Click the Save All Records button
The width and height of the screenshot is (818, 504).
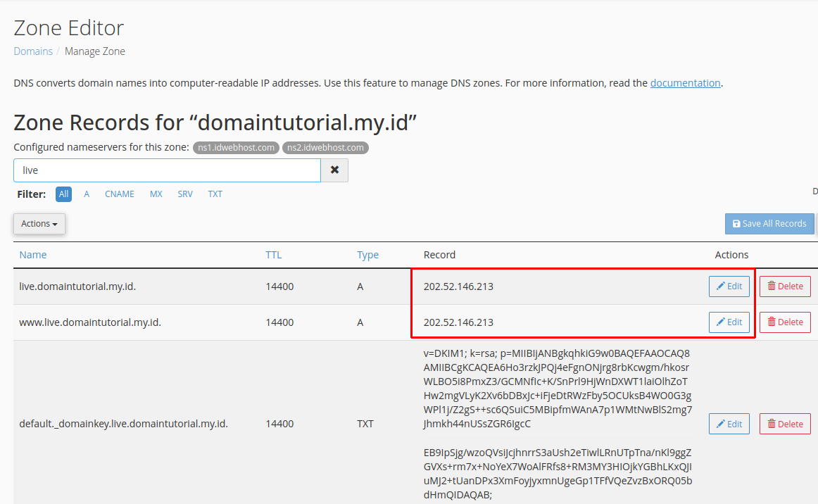pyautogui.click(x=769, y=223)
